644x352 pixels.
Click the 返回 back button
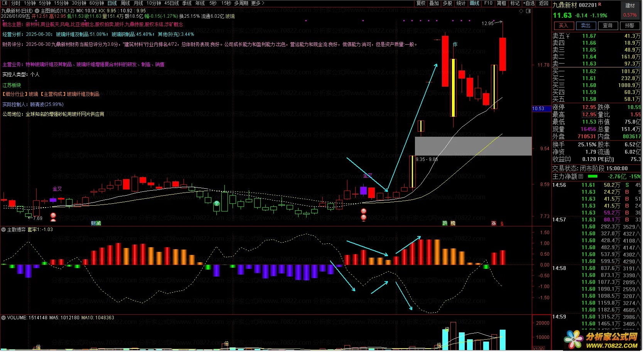[544, 3]
